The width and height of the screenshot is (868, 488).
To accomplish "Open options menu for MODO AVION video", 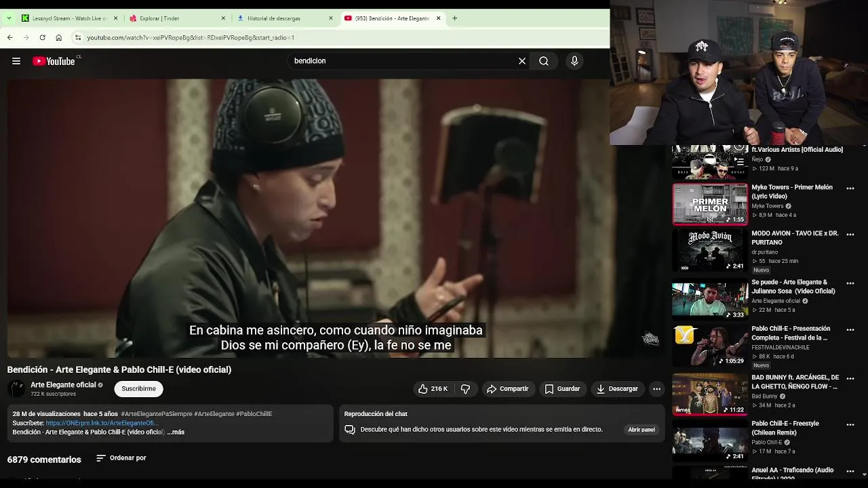I will (x=850, y=235).
